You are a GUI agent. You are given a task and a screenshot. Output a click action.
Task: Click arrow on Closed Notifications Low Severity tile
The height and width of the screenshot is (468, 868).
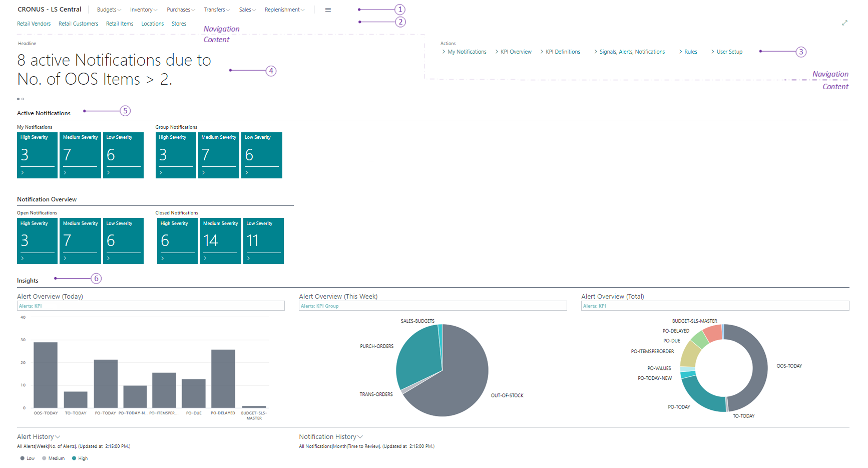(x=249, y=259)
